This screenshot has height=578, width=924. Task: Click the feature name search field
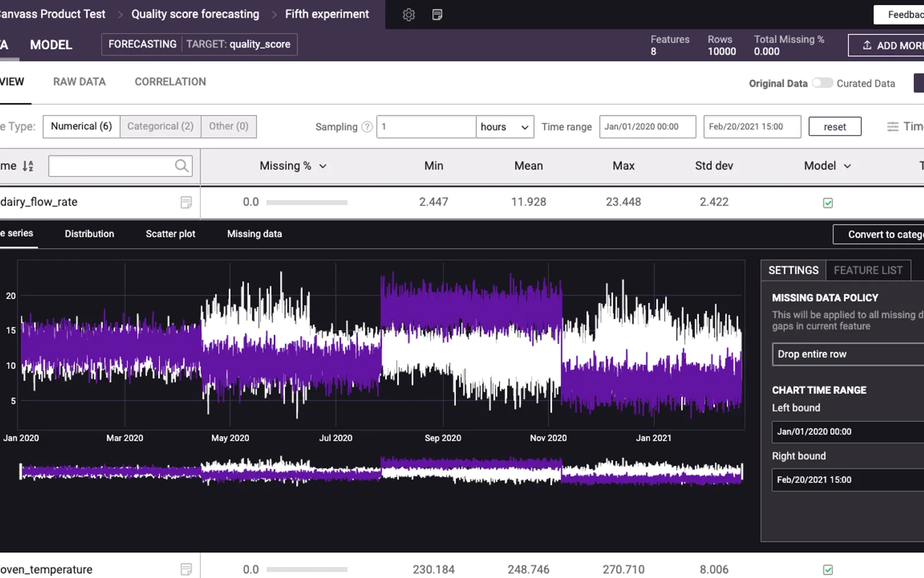pyautogui.click(x=120, y=166)
